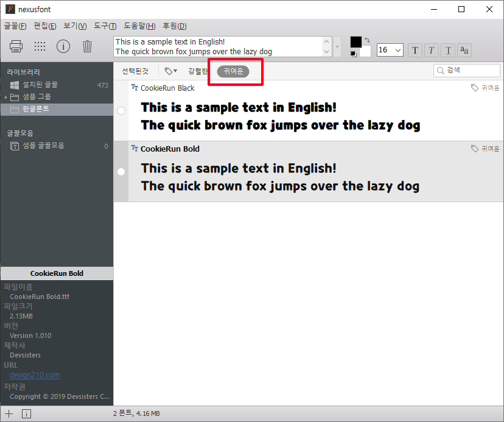Click the printer icon in the toolbar

16,46
